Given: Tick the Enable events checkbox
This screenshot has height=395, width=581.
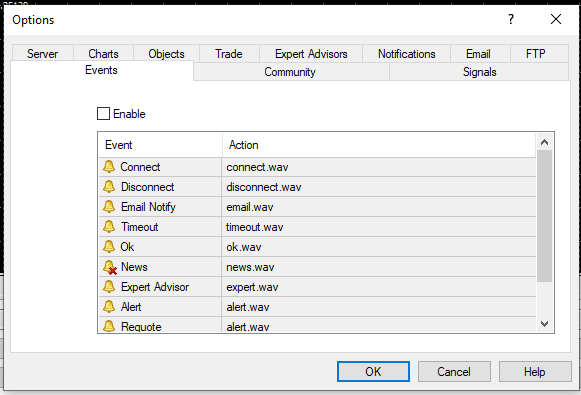Looking at the screenshot, I should coord(103,114).
